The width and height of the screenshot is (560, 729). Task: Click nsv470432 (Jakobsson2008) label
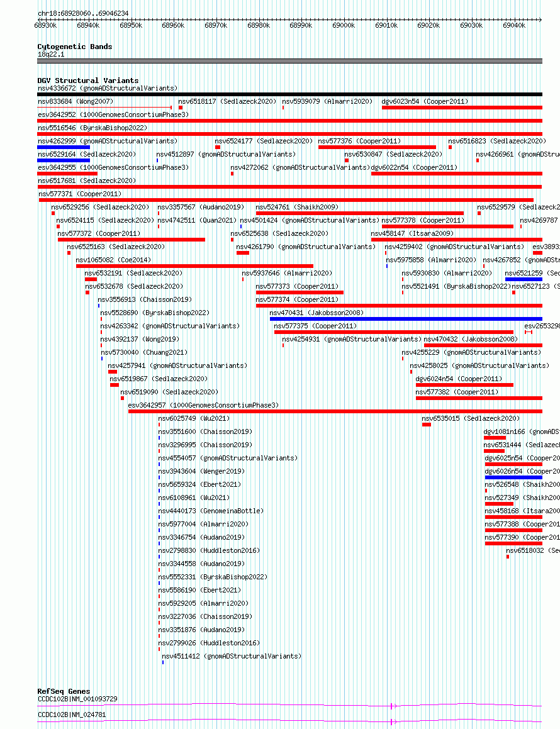pyautogui.click(x=471, y=340)
